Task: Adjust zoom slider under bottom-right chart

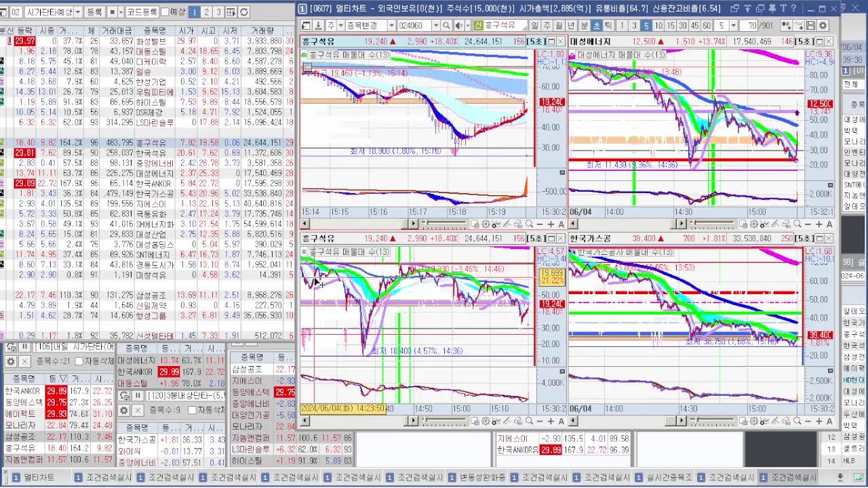Action: [713, 421]
